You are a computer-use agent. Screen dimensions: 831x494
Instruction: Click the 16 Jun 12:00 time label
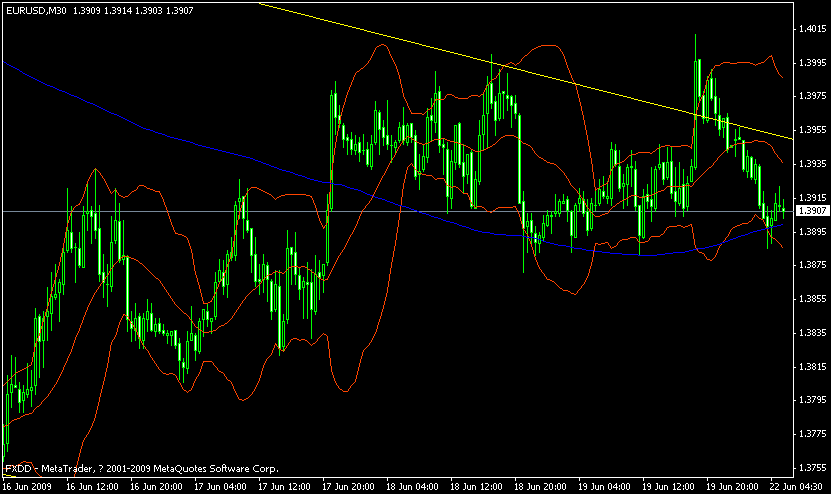click(92, 487)
